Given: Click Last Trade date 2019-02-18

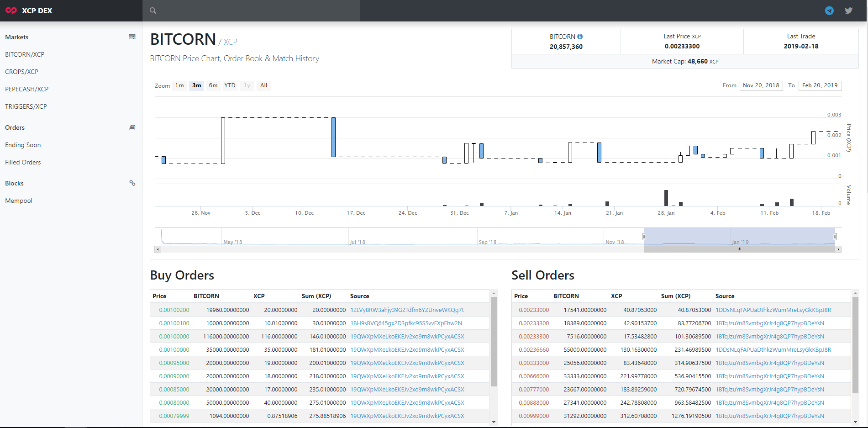Looking at the screenshot, I should coord(801,46).
